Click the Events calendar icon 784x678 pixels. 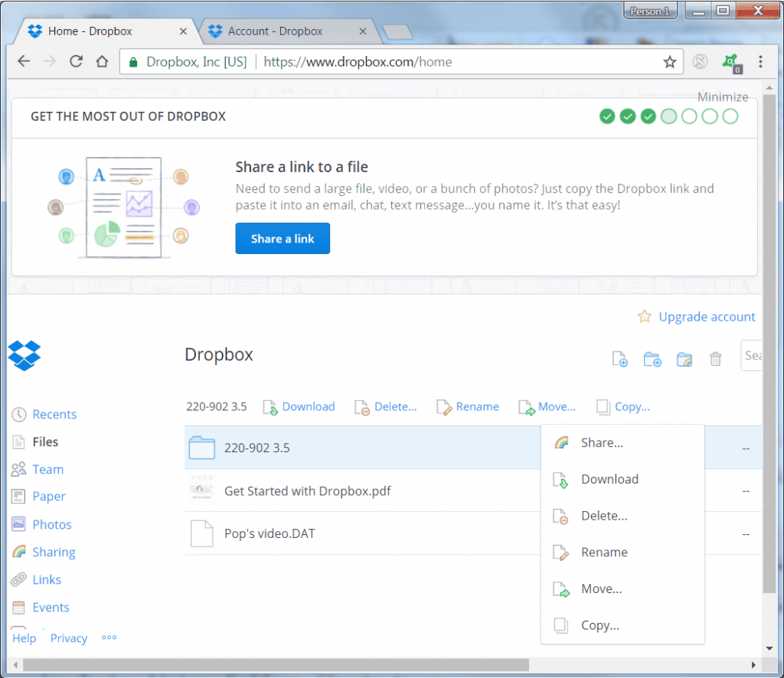(18, 607)
